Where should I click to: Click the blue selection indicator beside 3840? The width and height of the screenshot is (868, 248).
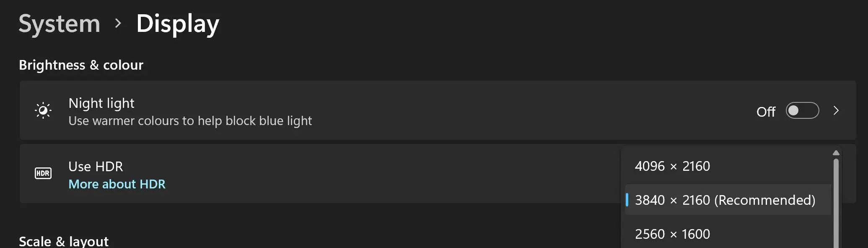click(x=627, y=200)
